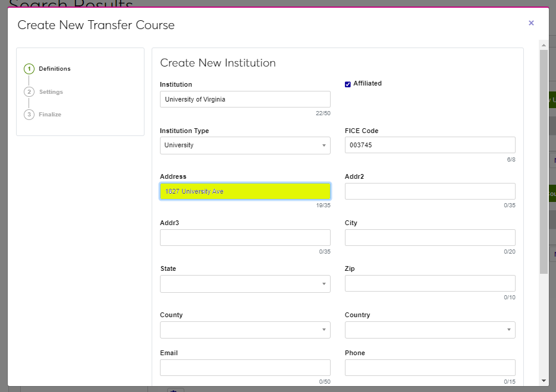Viewport: 556px width, 392px height.
Task: Click the Addr3 input field
Action: tap(245, 238)
